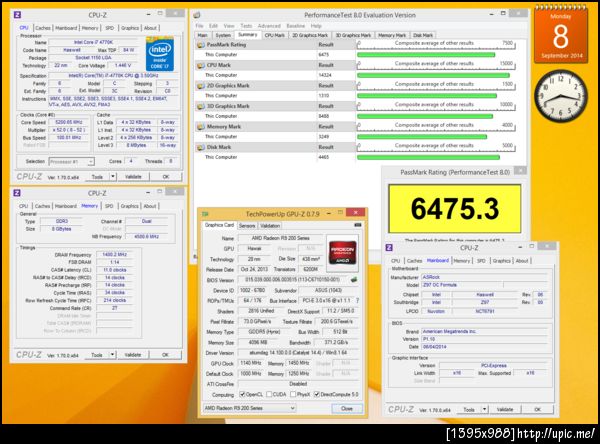Click the calendar gadget showing Monday 8
Screen dimensions: 600x444
click(x=561, y=34)
